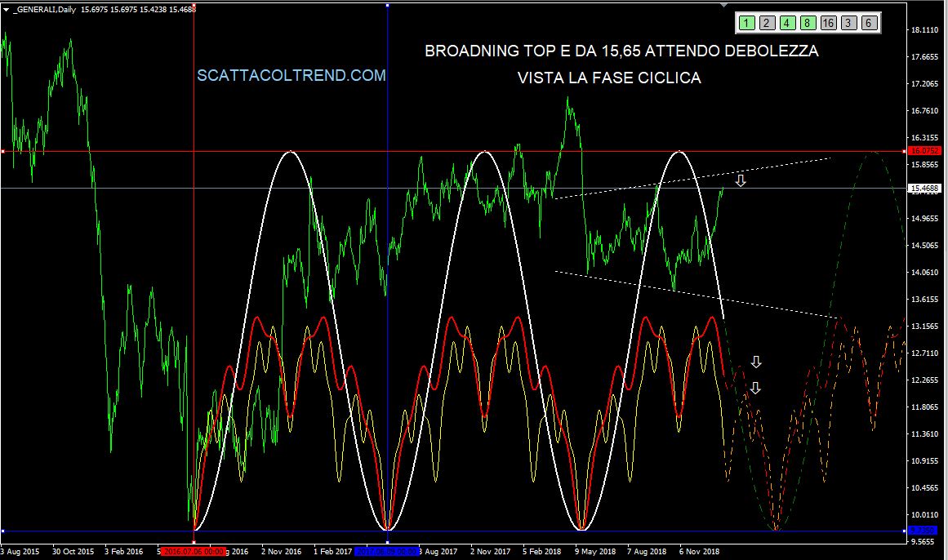Select the upper down arrow near dashed cycle
Viewport: 948px width, 560px height.
click(x=756, y=362)
